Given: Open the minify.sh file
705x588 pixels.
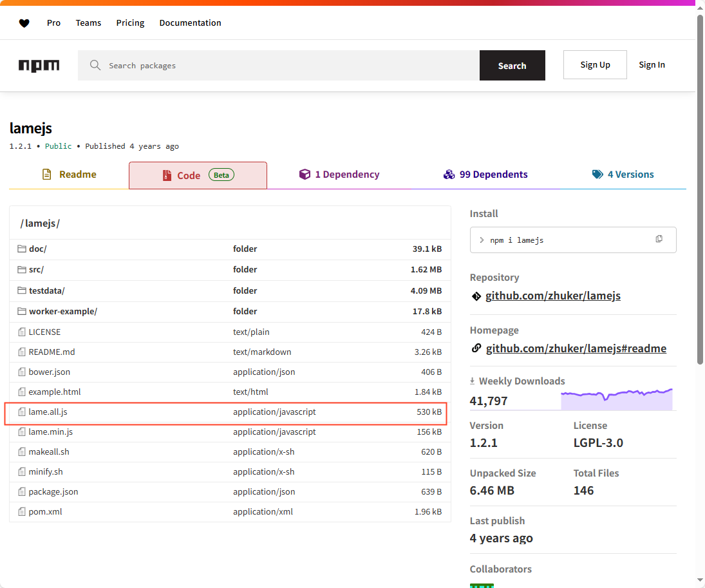Looking at the screenshot, I should coord(46,471).
